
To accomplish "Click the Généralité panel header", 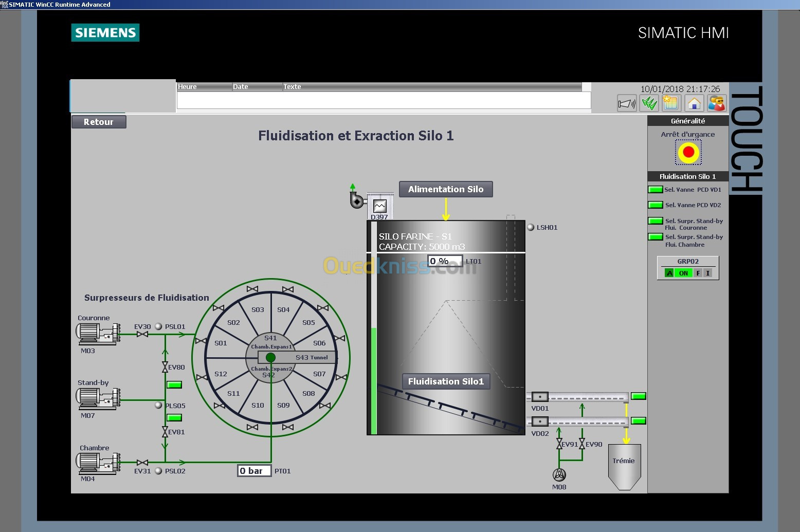I will point(688,121).
